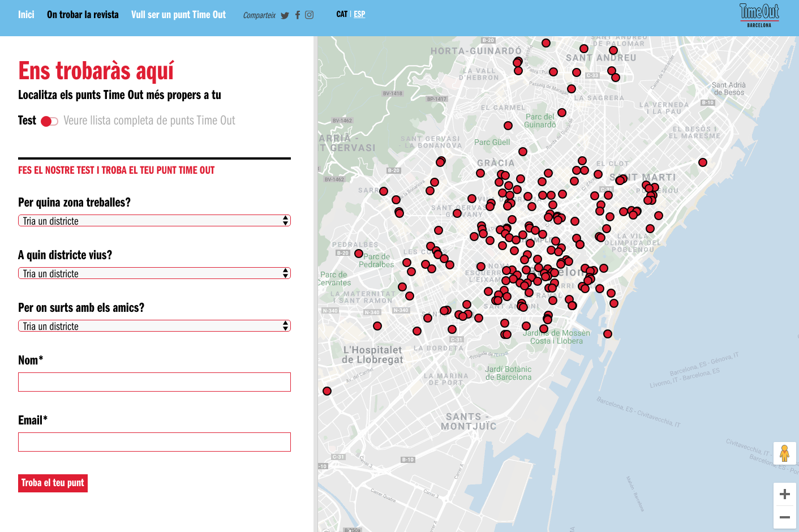Click the marker below Parc del Guinardó
799x532 pixels.
523,152
